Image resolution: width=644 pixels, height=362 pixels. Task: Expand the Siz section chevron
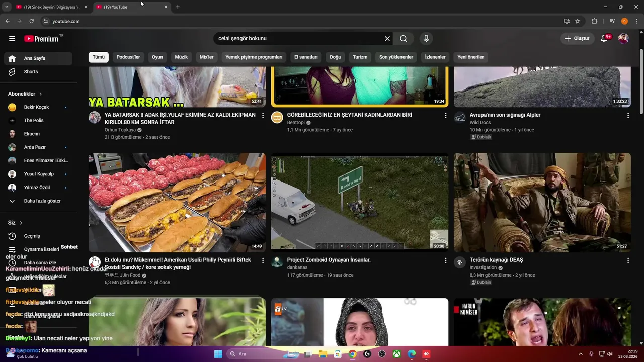click(x=21, y=223)
